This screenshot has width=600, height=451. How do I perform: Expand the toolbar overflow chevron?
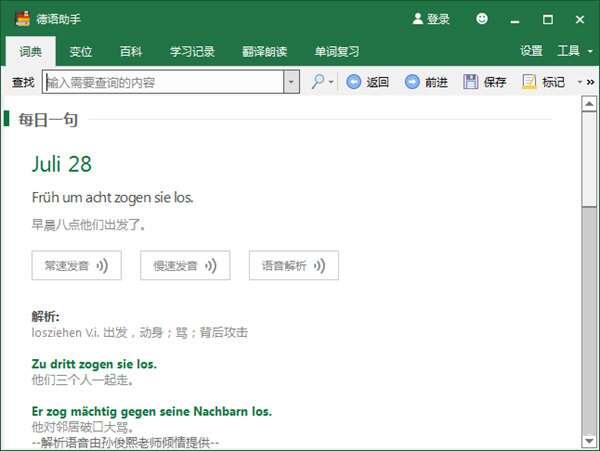[590, 82]
